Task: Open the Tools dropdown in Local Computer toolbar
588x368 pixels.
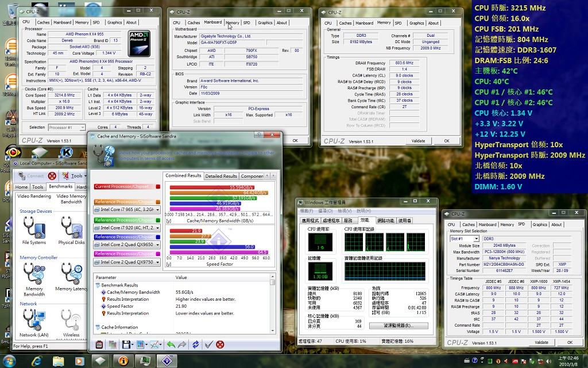Action: (x=74, y=176)
